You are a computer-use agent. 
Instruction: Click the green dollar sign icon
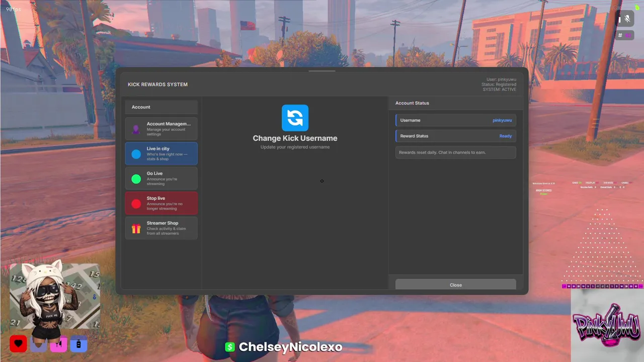230,347
